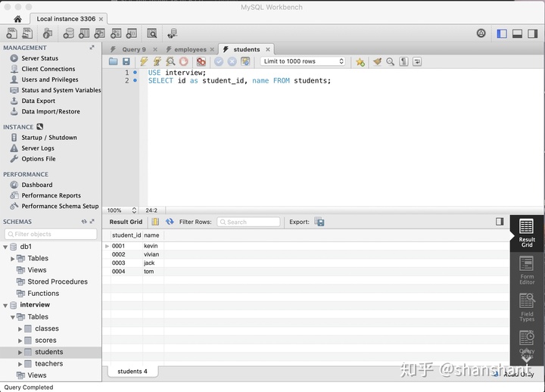The height and width of the screenshot is (392, 545).
Task: Create a new table icon
Action: (84, 33)
